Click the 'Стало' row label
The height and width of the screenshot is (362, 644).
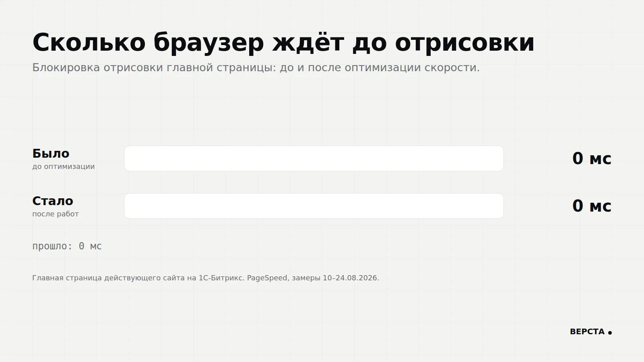tap(53, 201)
